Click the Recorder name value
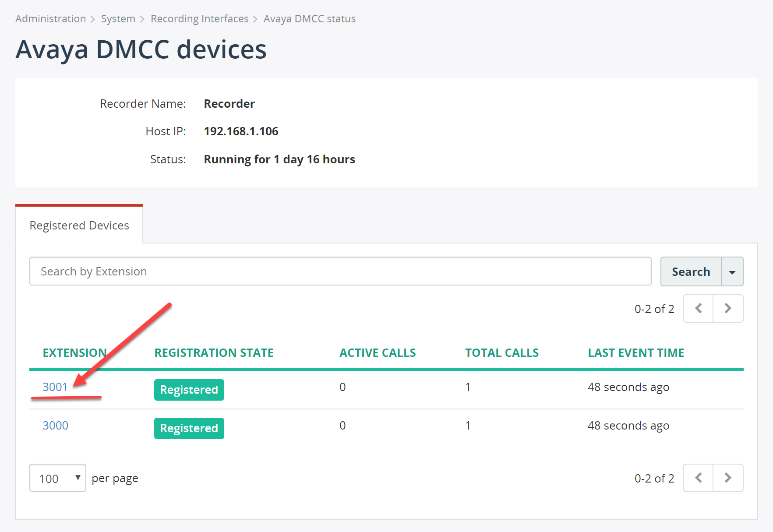 (229, 104)
